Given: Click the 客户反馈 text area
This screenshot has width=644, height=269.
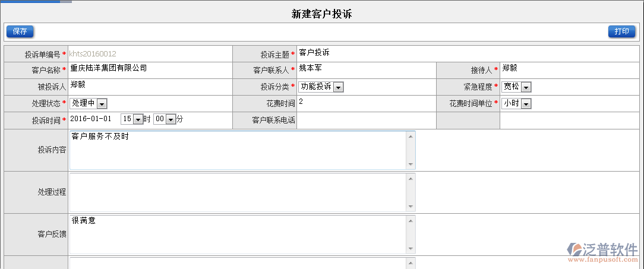Looking at the screenshot, I should [238, 234].
